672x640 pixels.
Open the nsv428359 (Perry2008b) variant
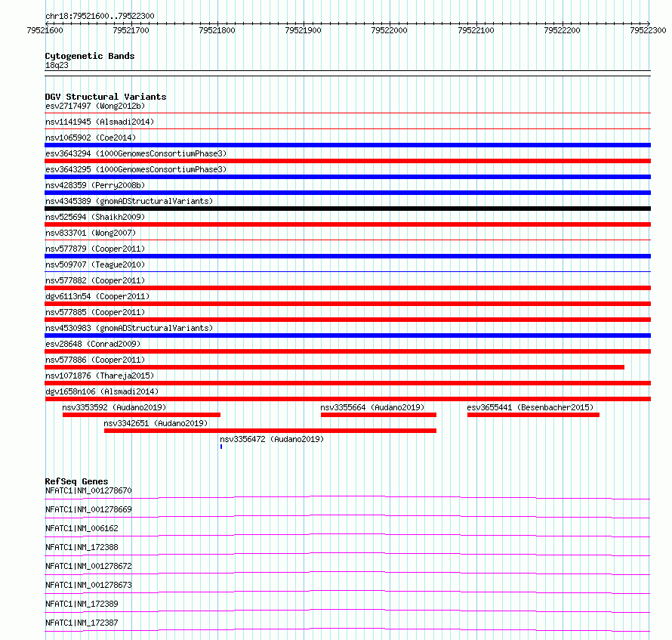pos(95,185)
